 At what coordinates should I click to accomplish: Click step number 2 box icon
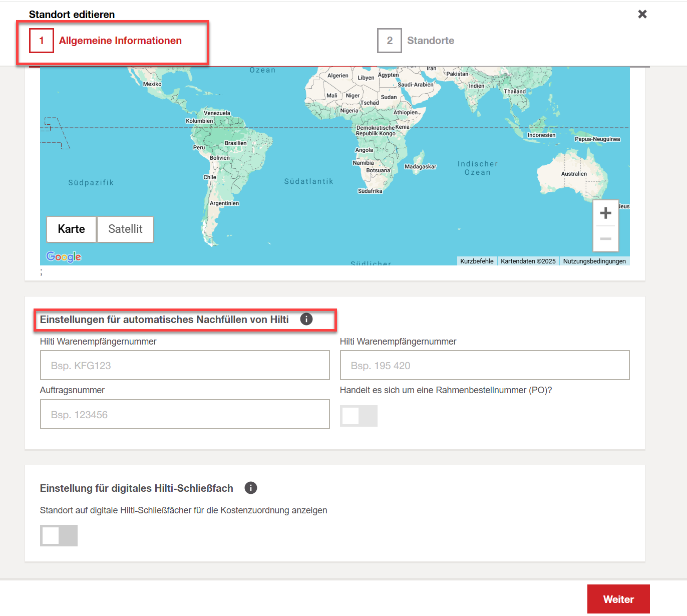coord(390,41)
